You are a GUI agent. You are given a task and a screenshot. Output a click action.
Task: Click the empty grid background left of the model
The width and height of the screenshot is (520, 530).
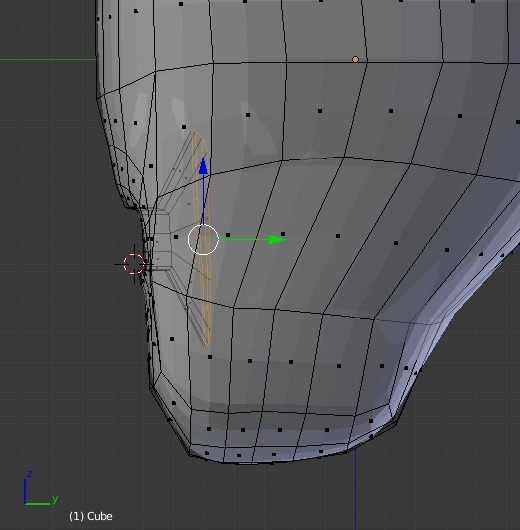pos(51,203)
